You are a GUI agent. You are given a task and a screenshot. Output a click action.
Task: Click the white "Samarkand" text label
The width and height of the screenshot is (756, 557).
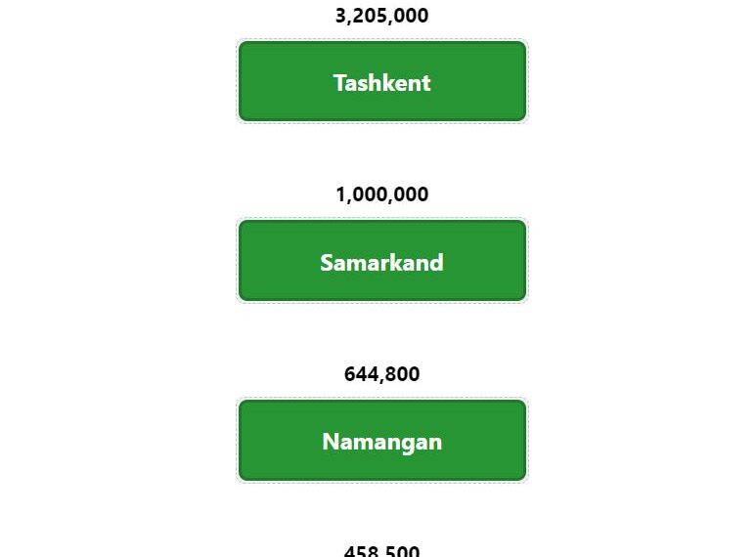[381, 263]
